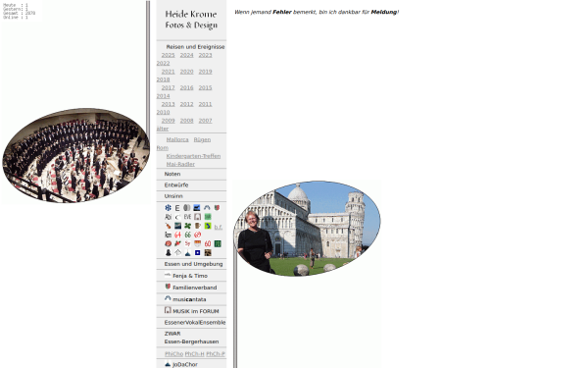Click the green clover leaf icon
The height and width of the screenshot is (368, 588).
tap(187, 226)
